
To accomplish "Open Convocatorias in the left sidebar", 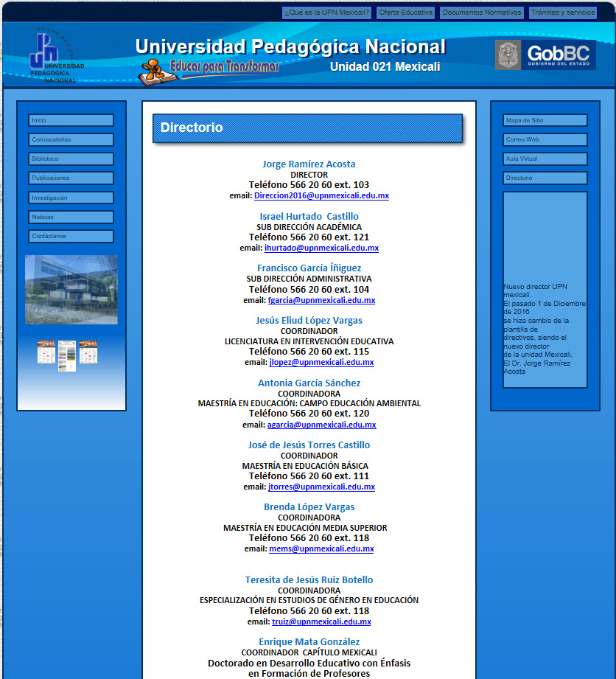I will pos(71,139).
